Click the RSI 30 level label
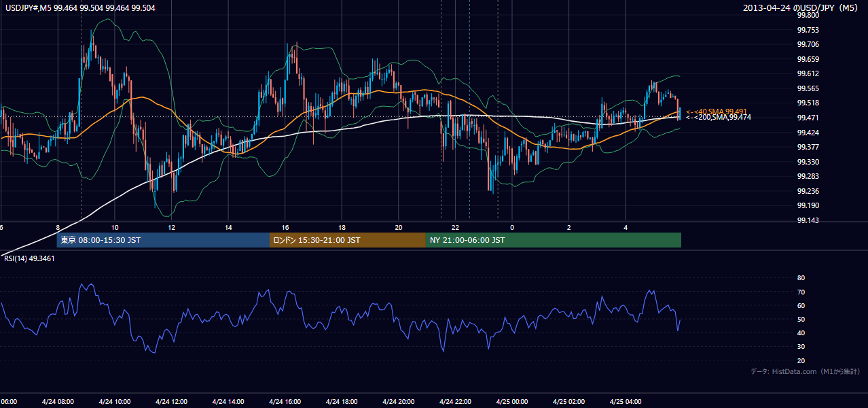Viewport: 868px width, 408px height. (x=801, y=347)
